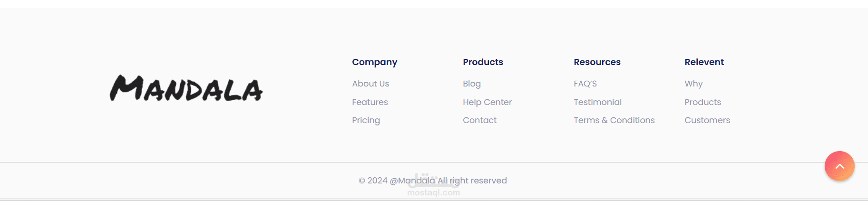Open the FAQ'S link

585,84
